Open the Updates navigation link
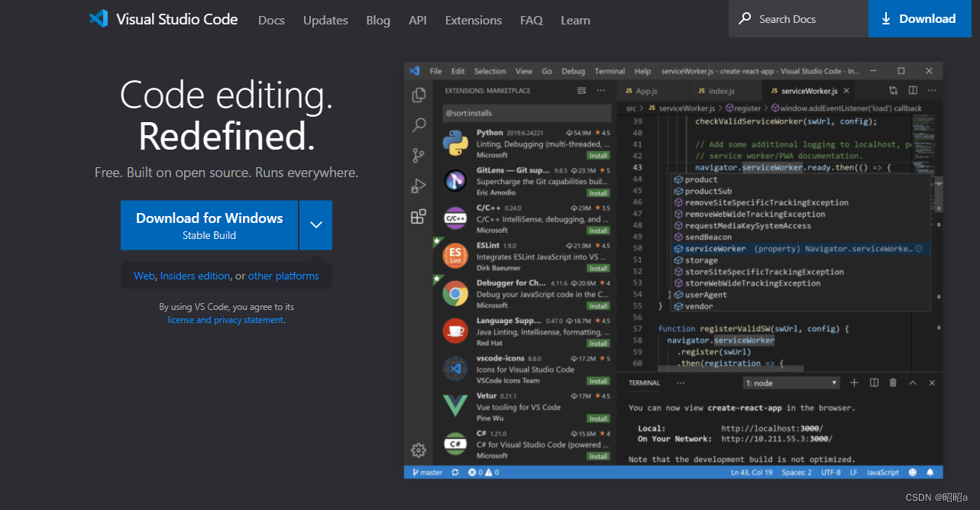 tap(325, 20)
